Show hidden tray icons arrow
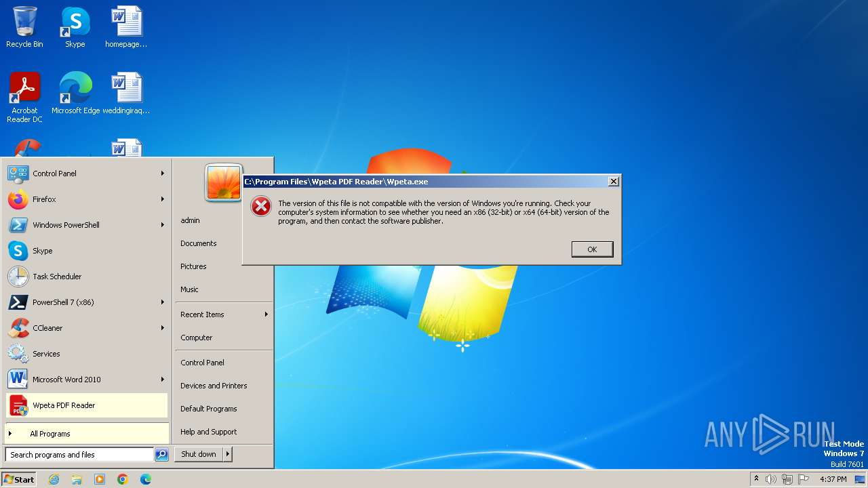This screenshot has width=868, height=488. (756, 479)
